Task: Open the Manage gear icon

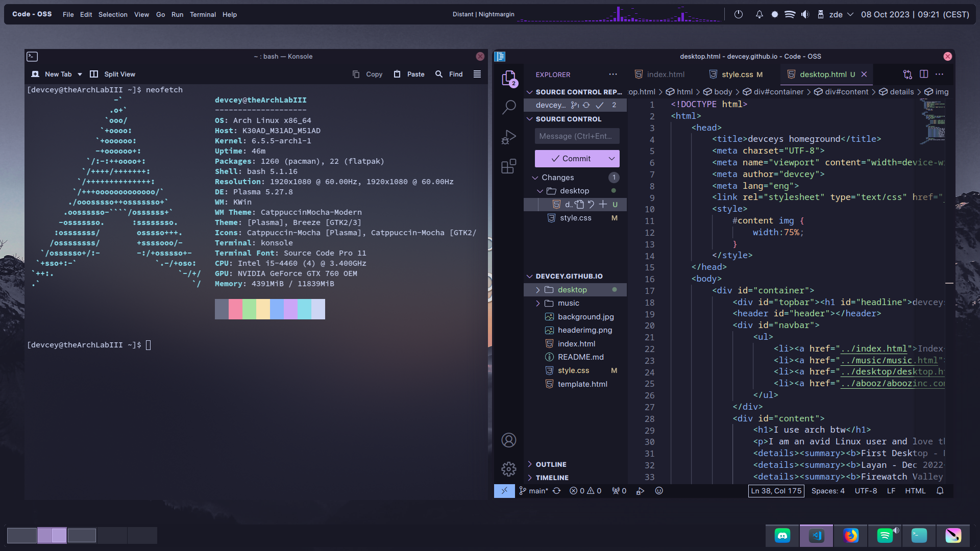Action: click(x=508, y=469)
